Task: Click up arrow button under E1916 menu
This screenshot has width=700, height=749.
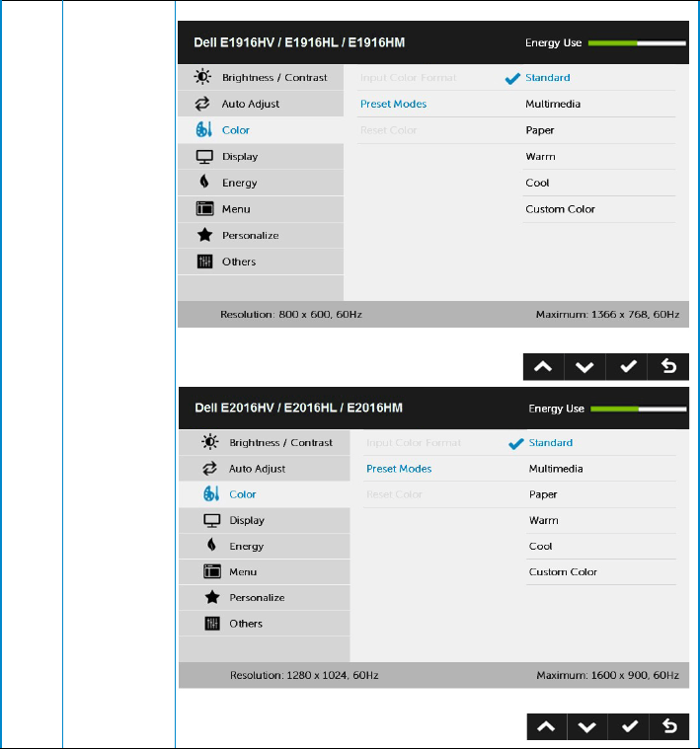Action: [x=543, y=367]
